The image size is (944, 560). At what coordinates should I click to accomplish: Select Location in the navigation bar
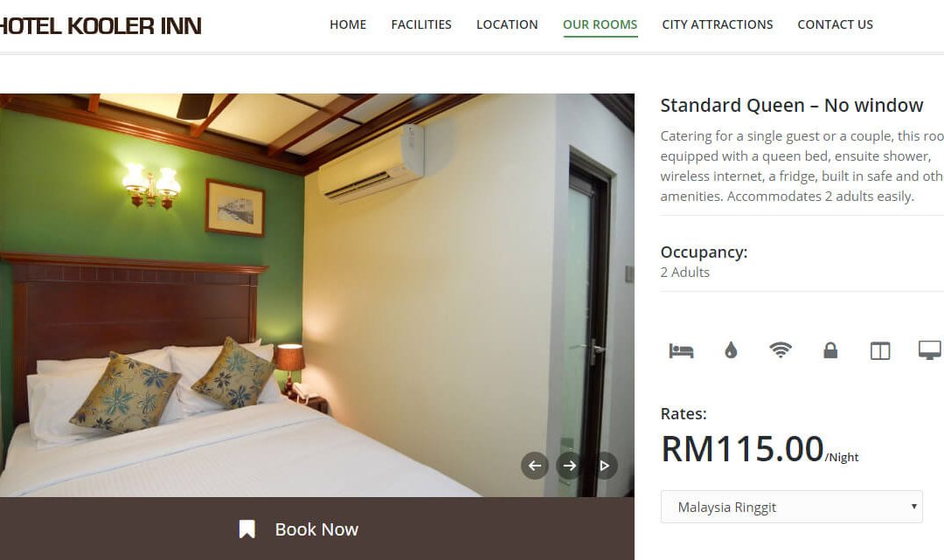pyautogui.click(x=507, y=24)
